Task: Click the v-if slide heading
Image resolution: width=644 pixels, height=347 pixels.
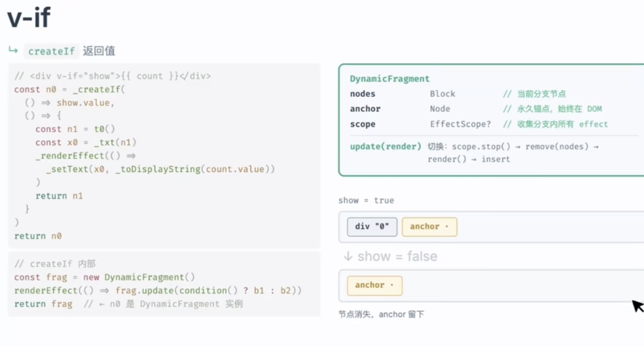Action: pyautogui.click(x=29, y=17)
